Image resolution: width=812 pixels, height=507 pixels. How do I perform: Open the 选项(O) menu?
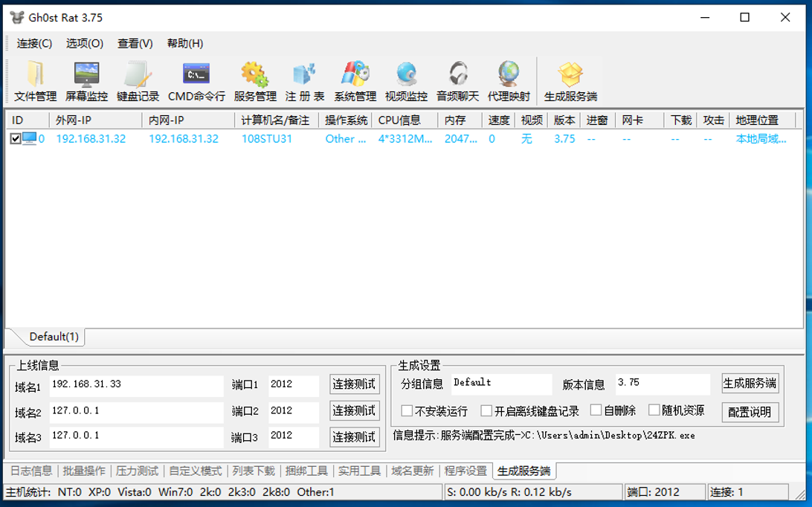[x=85, y=44]
